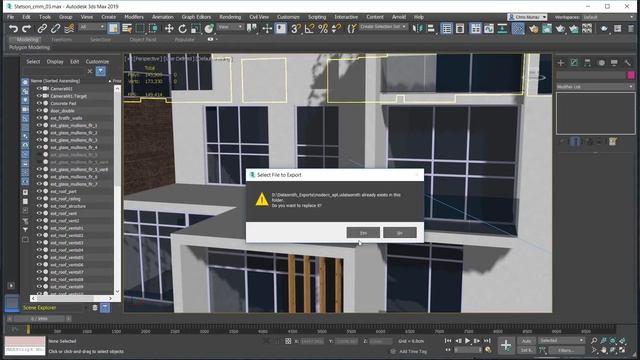Open the Create command panel tab

(561, 62)
